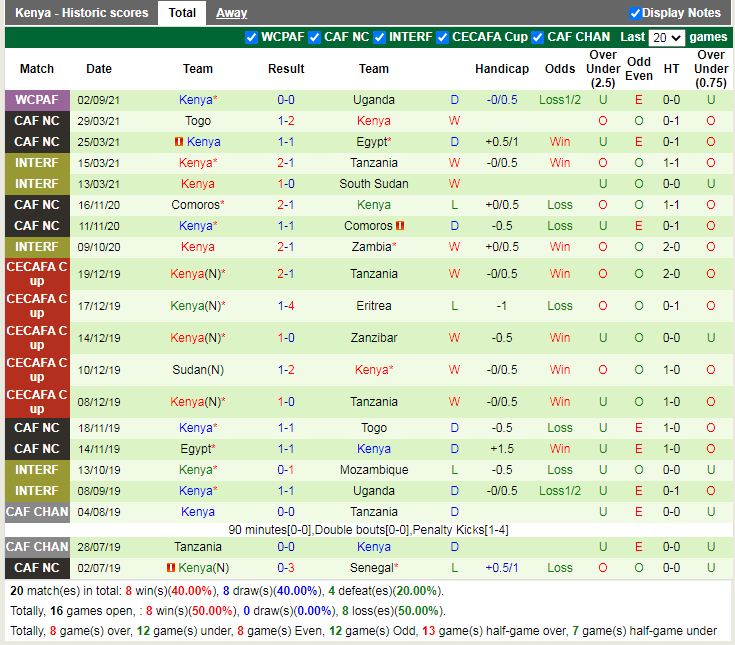Uncheck the CAF NC filter checkbox
The width and height of the screenshot is (735, 645).
tap(315, 37)
